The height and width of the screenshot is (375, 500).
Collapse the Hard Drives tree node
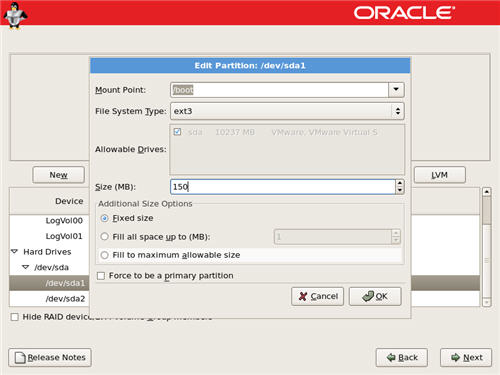pos(14,251)
